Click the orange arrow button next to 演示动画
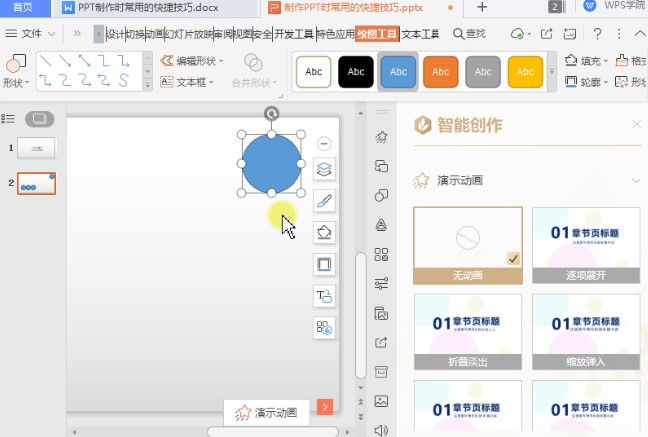This screenshot has width=648, height=437. [x=325, y=407]
